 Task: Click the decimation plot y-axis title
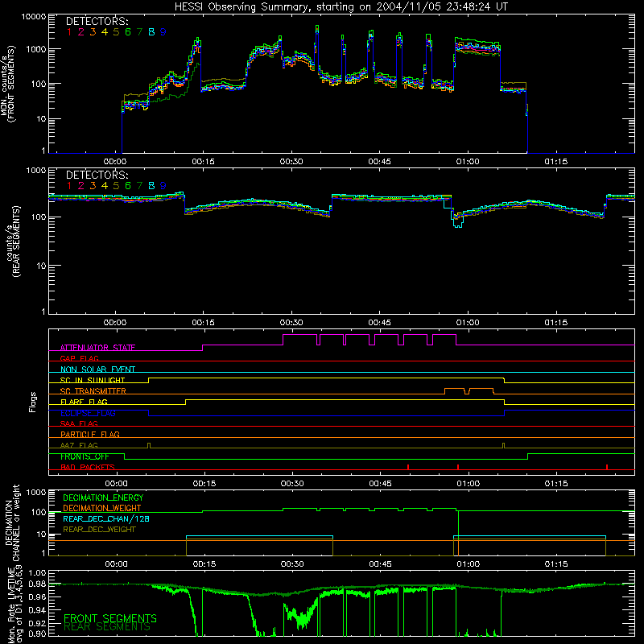12,522
